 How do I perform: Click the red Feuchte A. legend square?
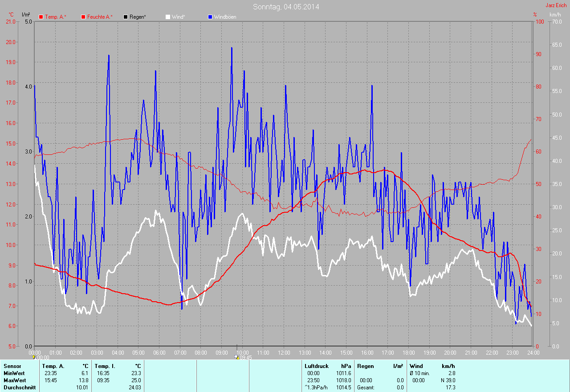pos(83,17)
